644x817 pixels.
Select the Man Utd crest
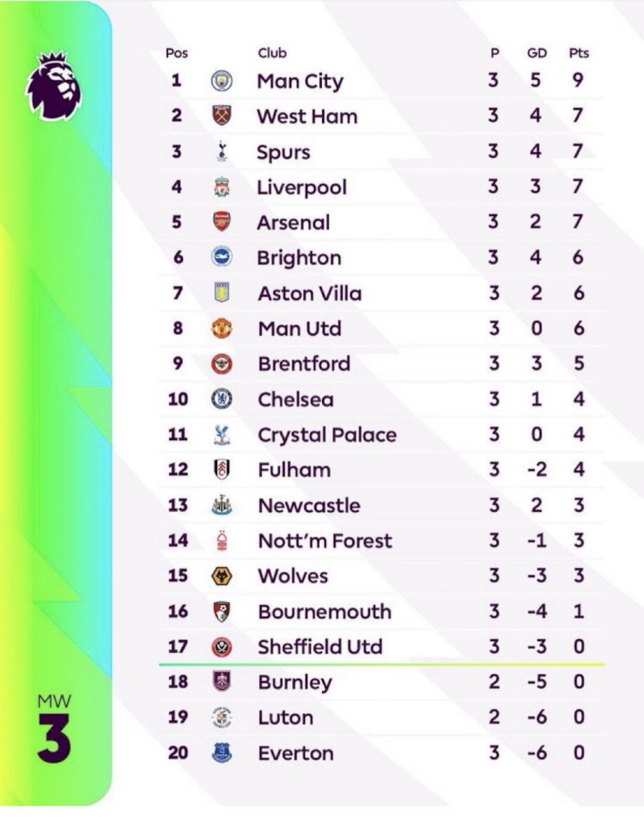point(222,328)
